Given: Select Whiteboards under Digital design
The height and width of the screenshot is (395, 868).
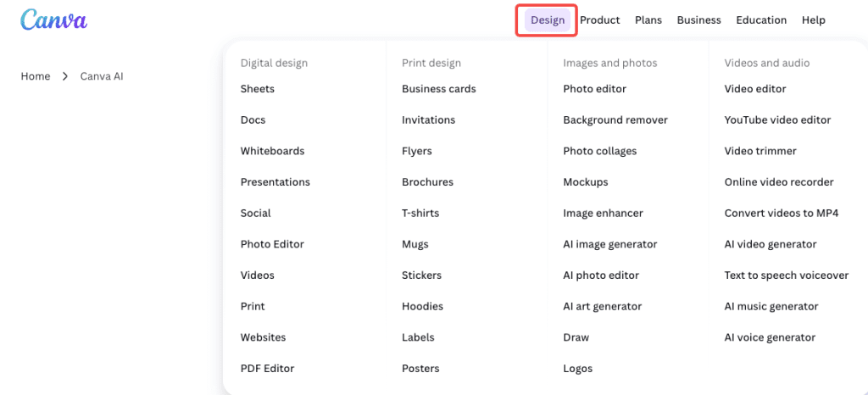Looking at the screenshot, I should point(272,151).
